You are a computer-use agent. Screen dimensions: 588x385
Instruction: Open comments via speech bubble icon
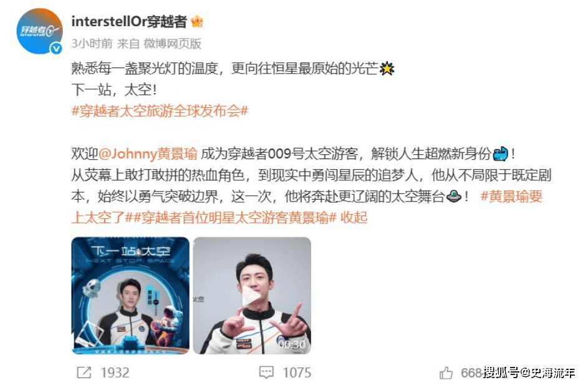(266, 373)
